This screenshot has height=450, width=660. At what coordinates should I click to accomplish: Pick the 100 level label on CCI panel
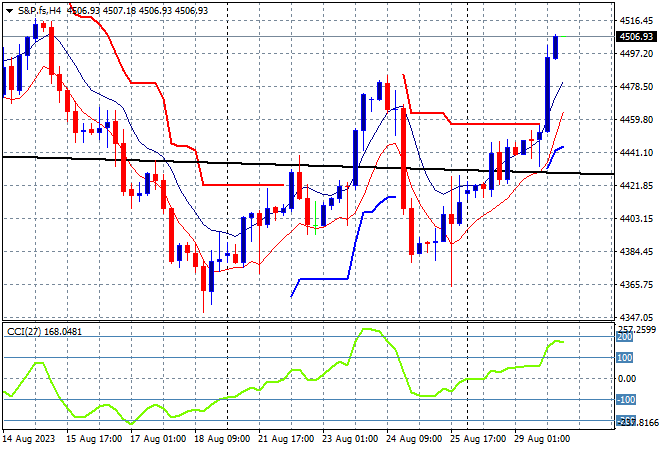click(x=625, y=358)
